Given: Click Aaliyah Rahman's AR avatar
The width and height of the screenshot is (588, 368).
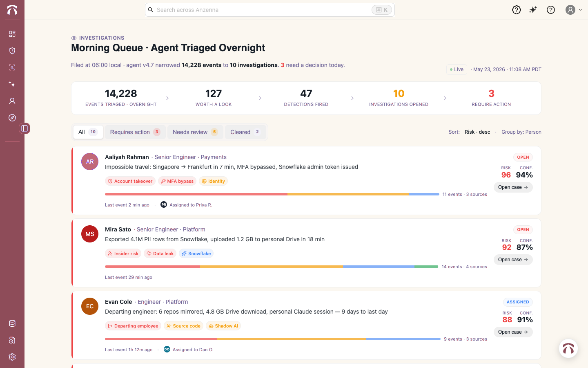Looking at the screenshot, I should click(x=90, y=162).
